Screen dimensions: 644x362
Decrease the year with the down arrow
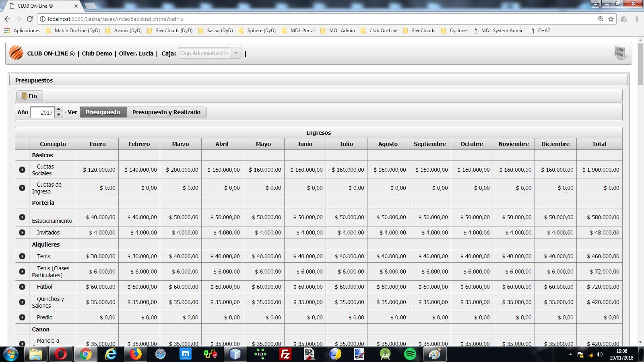point(59,115)
